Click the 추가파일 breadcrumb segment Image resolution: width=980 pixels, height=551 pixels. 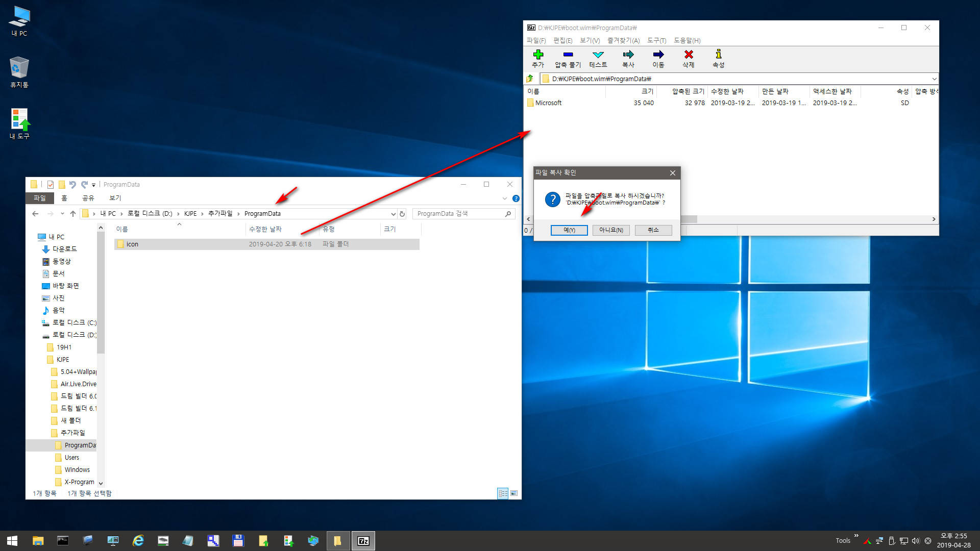(x=220, y=214)
